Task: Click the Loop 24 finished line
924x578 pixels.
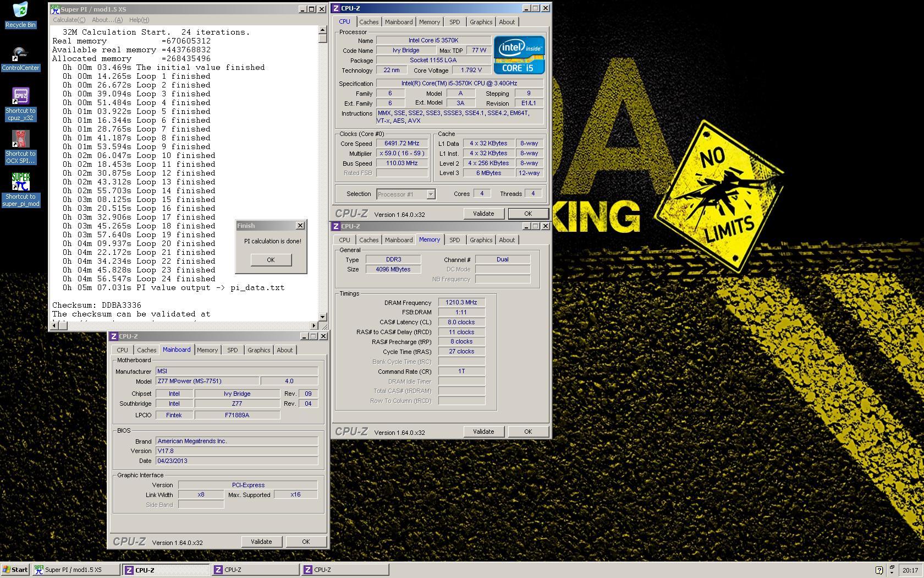Action: pyautogui.click(x=139, y=279)
